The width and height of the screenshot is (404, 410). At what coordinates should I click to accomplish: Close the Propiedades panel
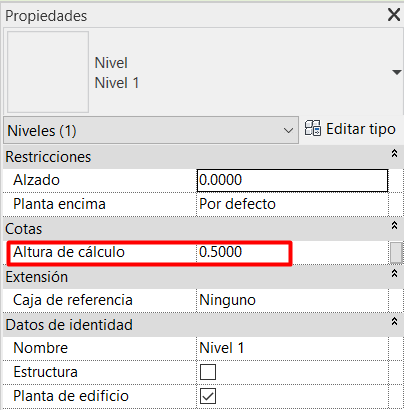coord(394,15)
